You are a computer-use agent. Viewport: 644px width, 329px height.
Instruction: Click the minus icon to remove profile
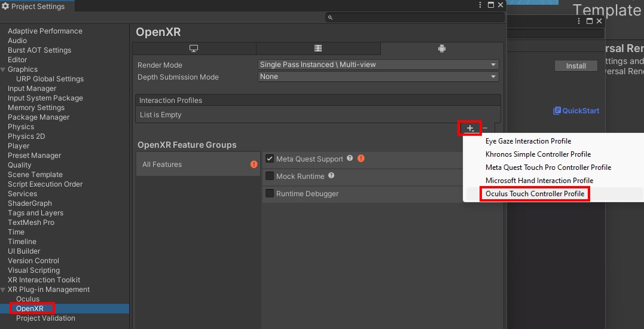485,128
